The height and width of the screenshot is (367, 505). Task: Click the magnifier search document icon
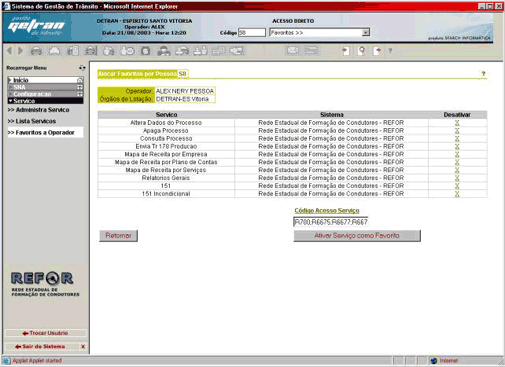(361, 51)
